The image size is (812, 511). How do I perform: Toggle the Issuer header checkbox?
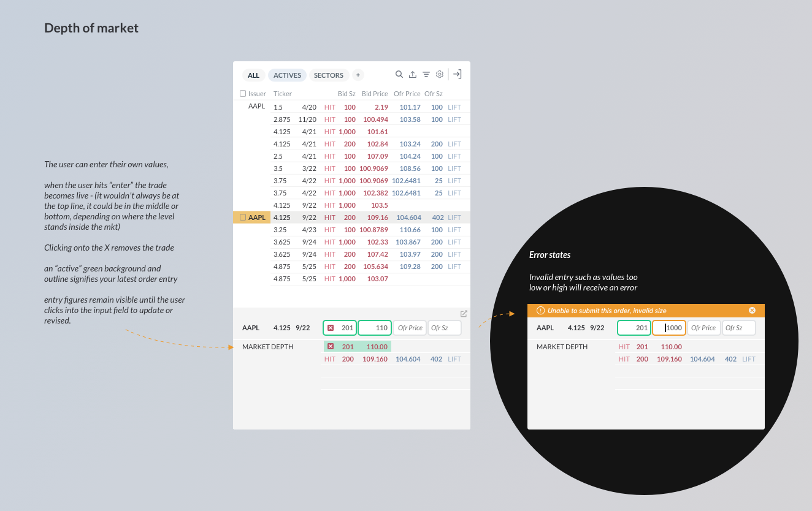point(243,94)
